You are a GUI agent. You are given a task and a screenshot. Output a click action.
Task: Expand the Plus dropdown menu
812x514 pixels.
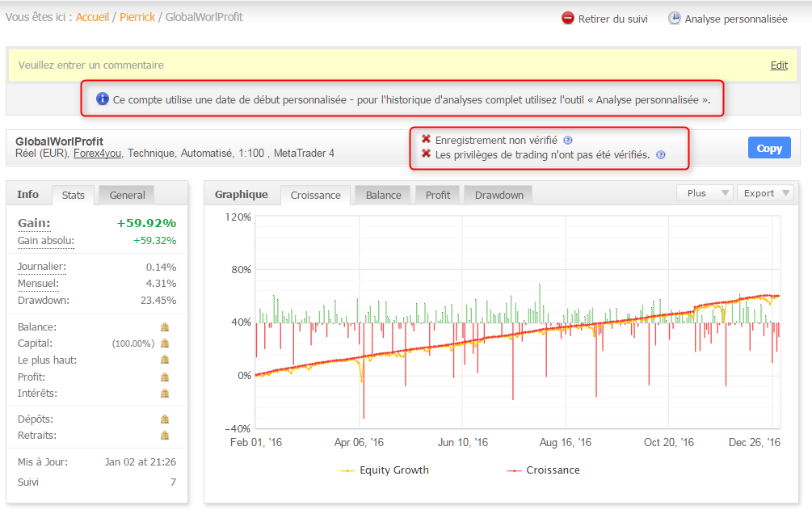[705, 193]
